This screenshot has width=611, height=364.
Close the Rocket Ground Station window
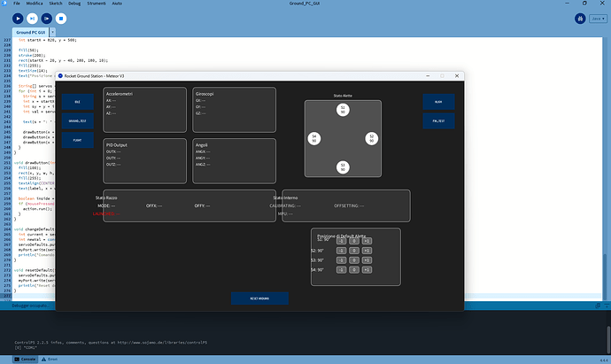[457, 76]
